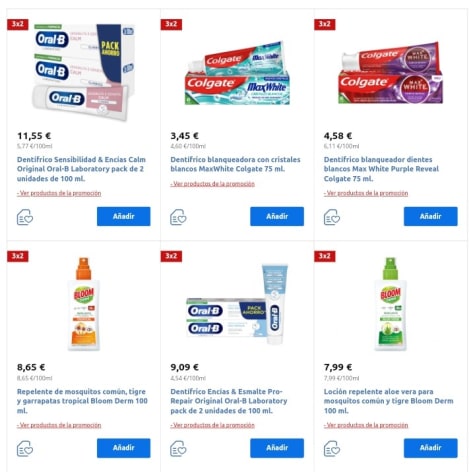
Task: Add Bloom tropical repellent to favorites list
Action: coord(25,449)
